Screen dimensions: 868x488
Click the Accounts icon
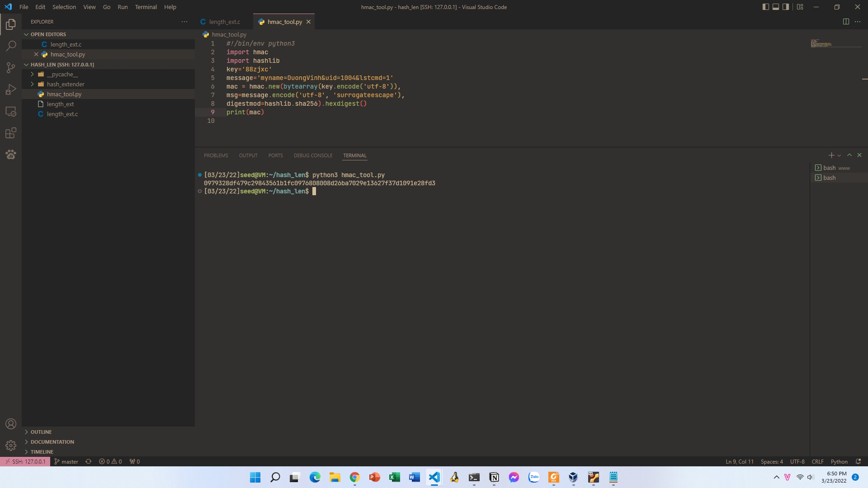[x=11, y=424]
